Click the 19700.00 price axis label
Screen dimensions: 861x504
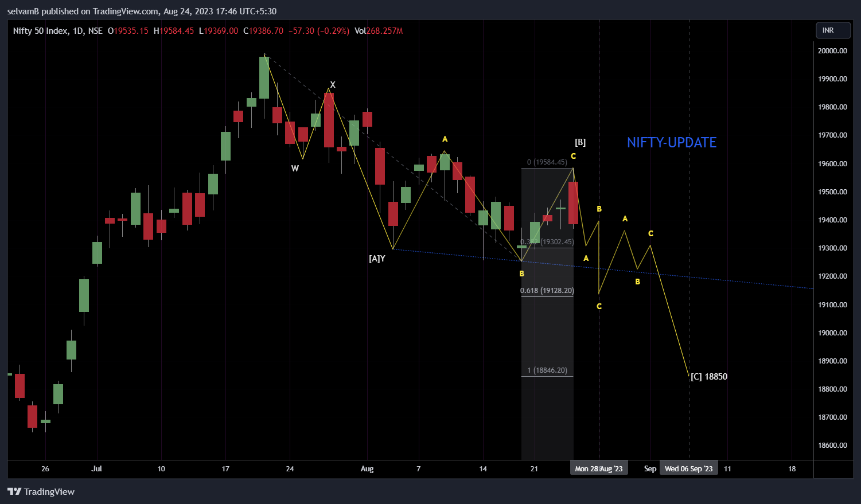tap(832, 135)
